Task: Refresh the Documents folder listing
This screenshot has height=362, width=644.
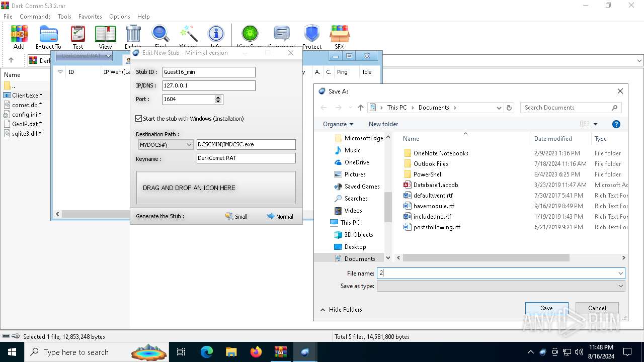Action: tap(509, 108)
